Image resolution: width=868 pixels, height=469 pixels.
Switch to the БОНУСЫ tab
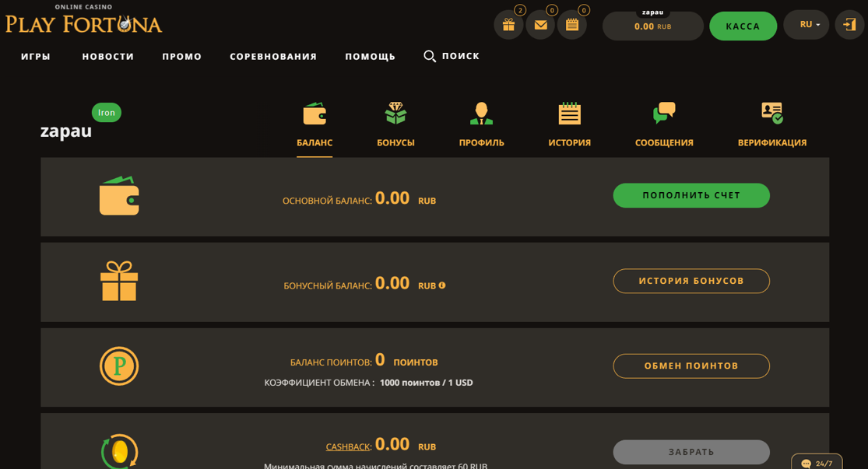tap(395, 142)
